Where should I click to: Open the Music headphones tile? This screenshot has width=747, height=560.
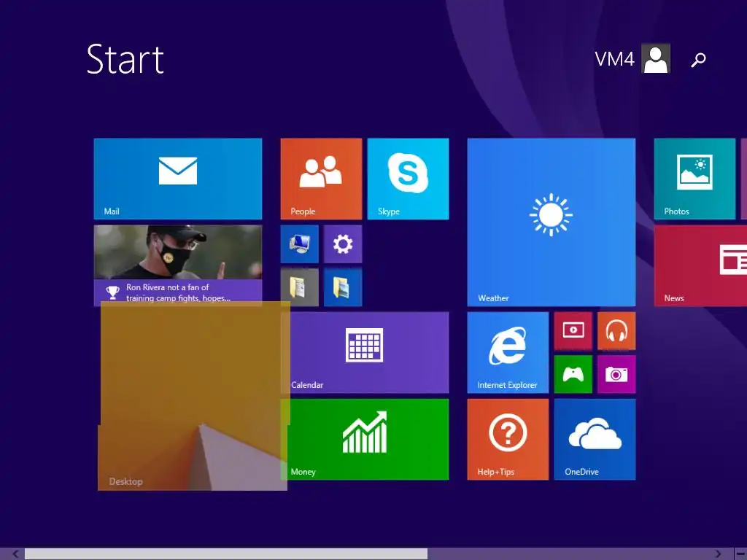point(616,331)
